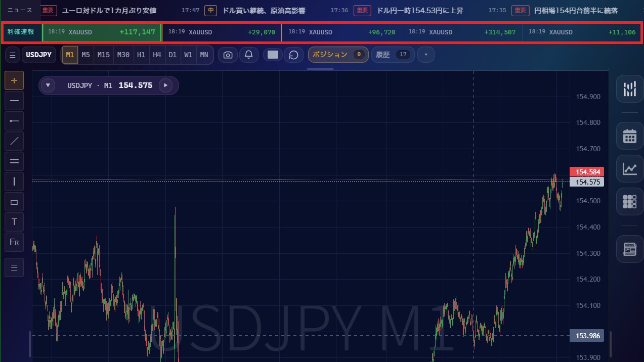
Task: Open the line chart analysis icon
Action: pyautogui.click(x=630, y=169)
